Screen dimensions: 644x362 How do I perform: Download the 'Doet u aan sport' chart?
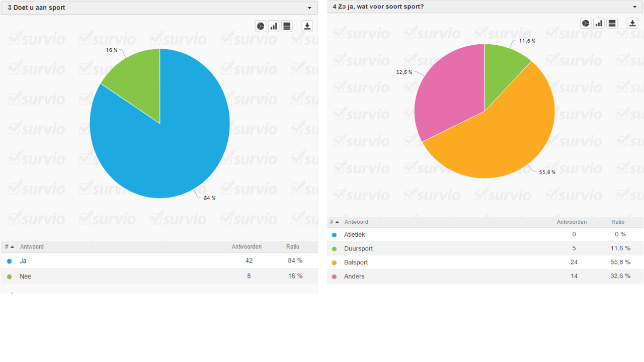click(x=307, y=26)
